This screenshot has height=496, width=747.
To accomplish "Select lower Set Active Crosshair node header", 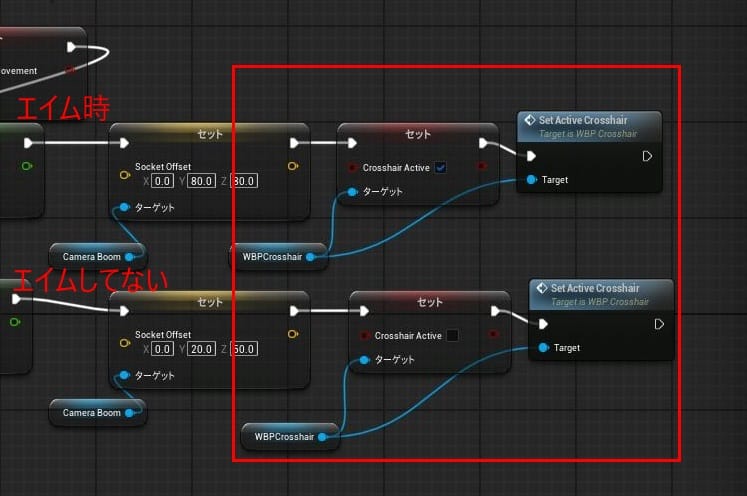I will (x=601, y=294).
